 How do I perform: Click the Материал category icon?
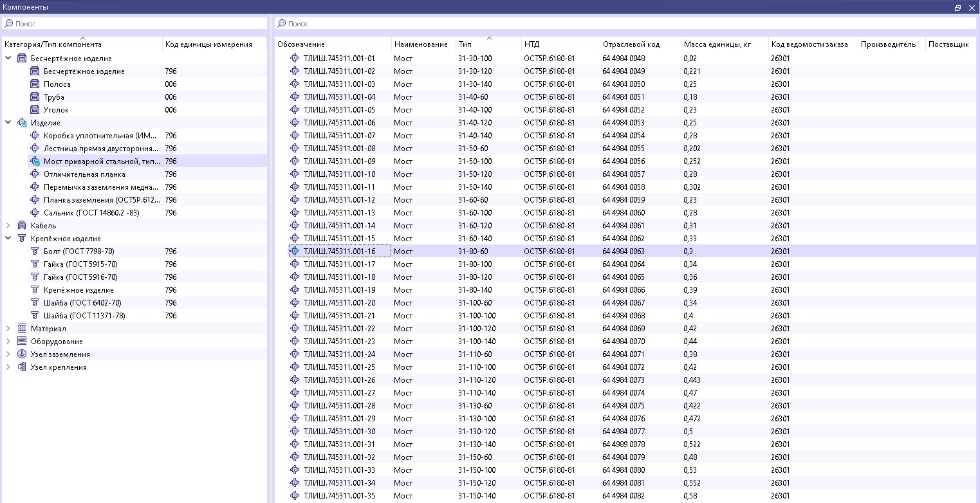click(x=22, y=329)
